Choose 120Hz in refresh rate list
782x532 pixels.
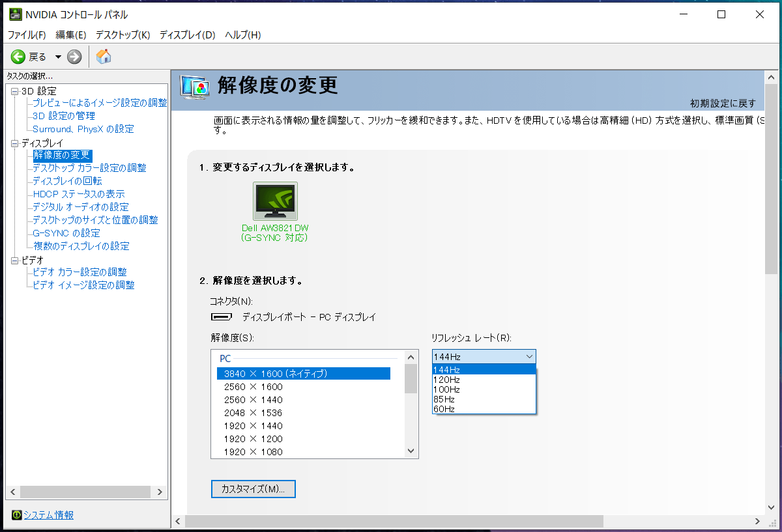click(x=484, y=380)
